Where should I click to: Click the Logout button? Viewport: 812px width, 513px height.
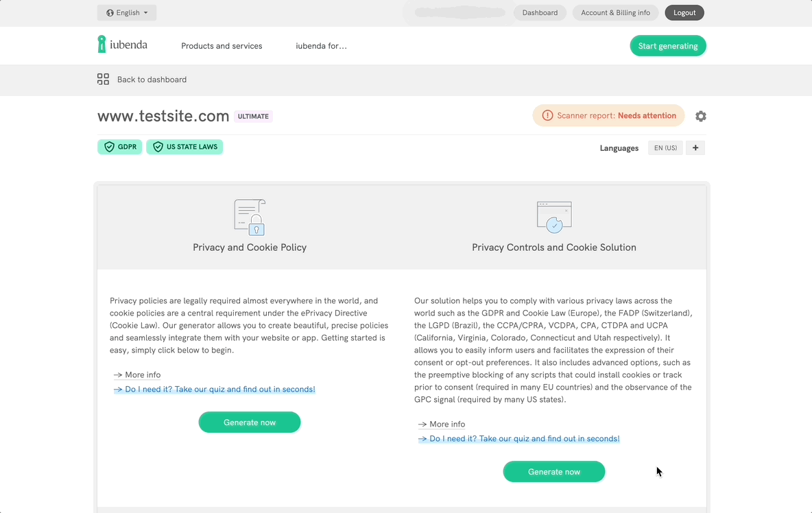click(x=684, y=12)
